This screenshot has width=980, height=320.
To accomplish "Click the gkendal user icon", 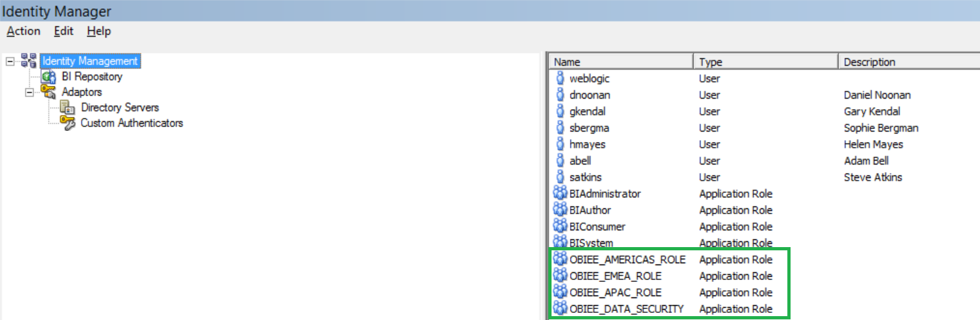I will coord(560,112).
